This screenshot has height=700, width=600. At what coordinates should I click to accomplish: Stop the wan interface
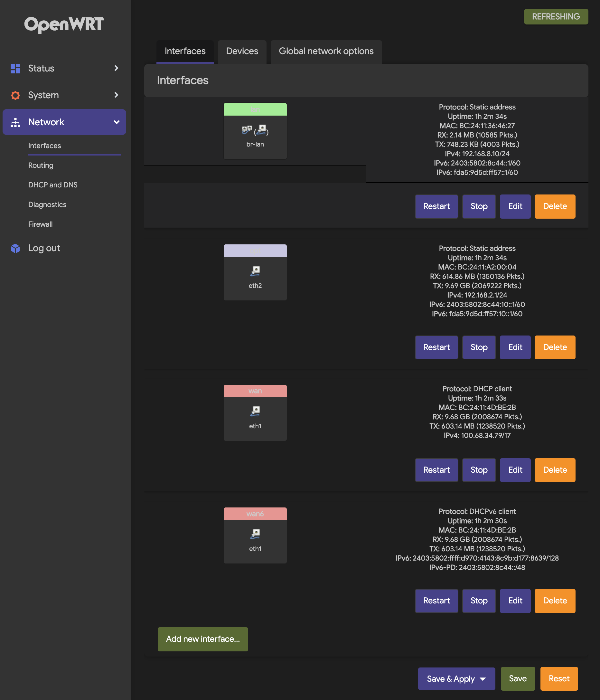point(478,470)
